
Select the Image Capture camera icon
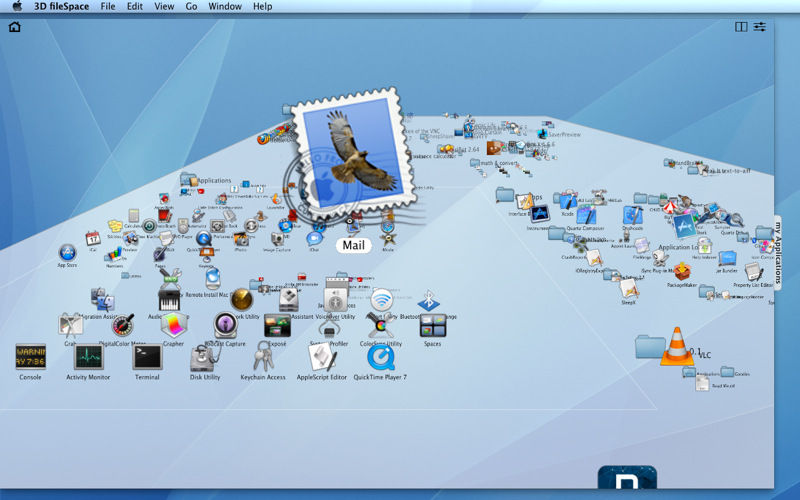click(277, 239)
